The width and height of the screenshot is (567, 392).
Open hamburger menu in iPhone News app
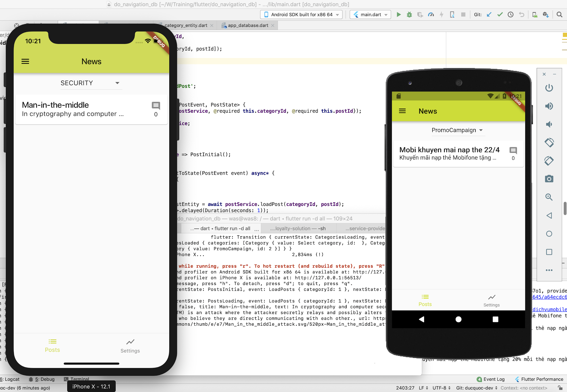tap(25, 61)
